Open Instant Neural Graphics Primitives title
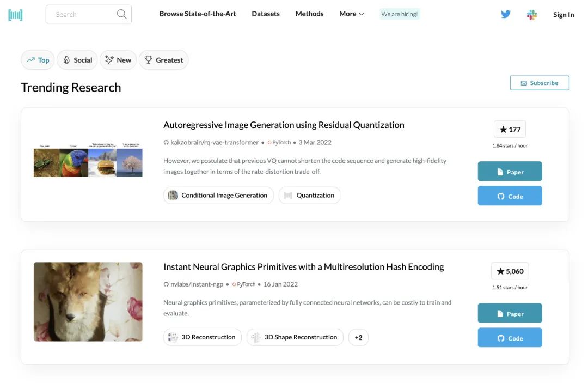Screen dimensions: 588x383 coord(304,267)
